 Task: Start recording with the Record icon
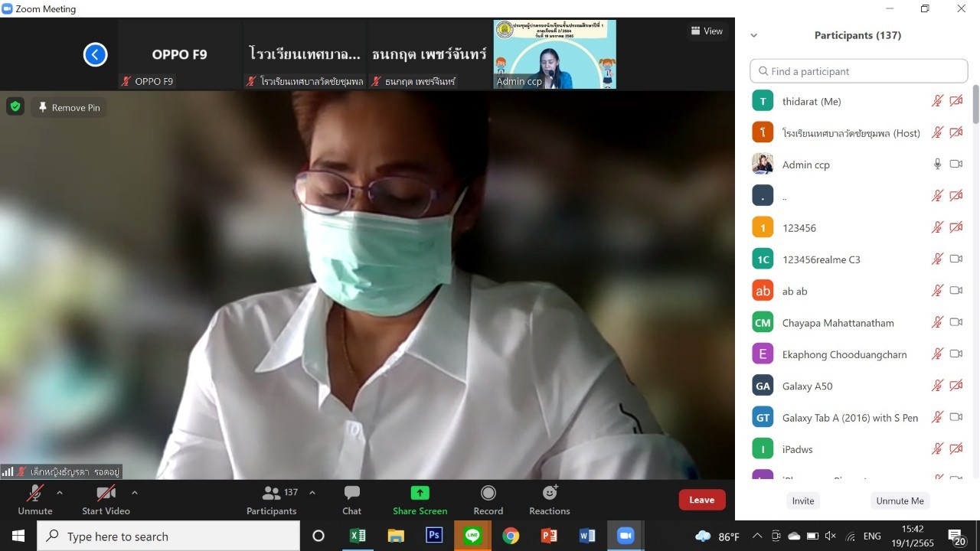click(488, 494)
